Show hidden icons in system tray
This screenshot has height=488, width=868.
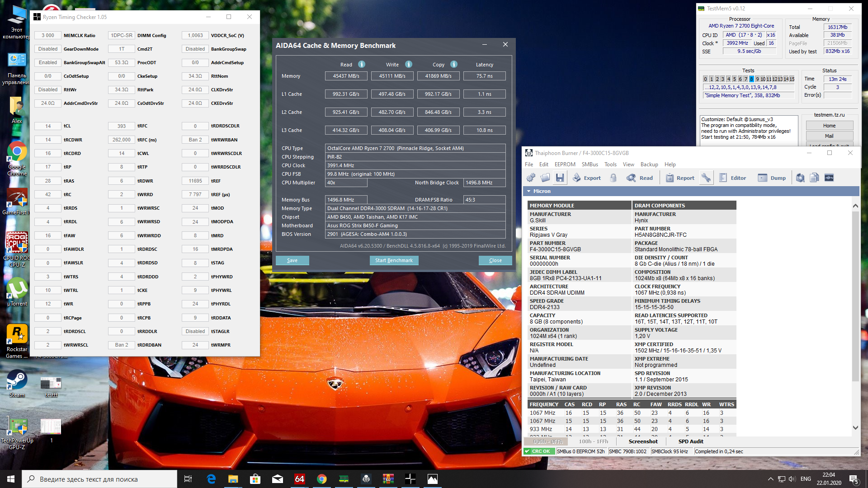tap(770, 479)
